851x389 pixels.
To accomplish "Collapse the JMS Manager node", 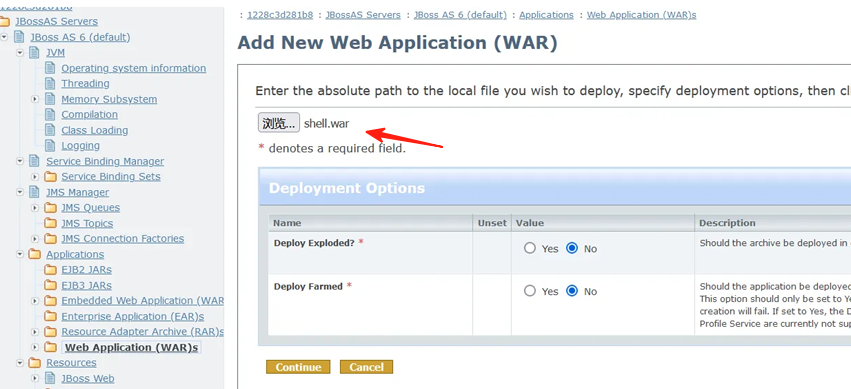I will pyautogui.click(x=20, y=192).
